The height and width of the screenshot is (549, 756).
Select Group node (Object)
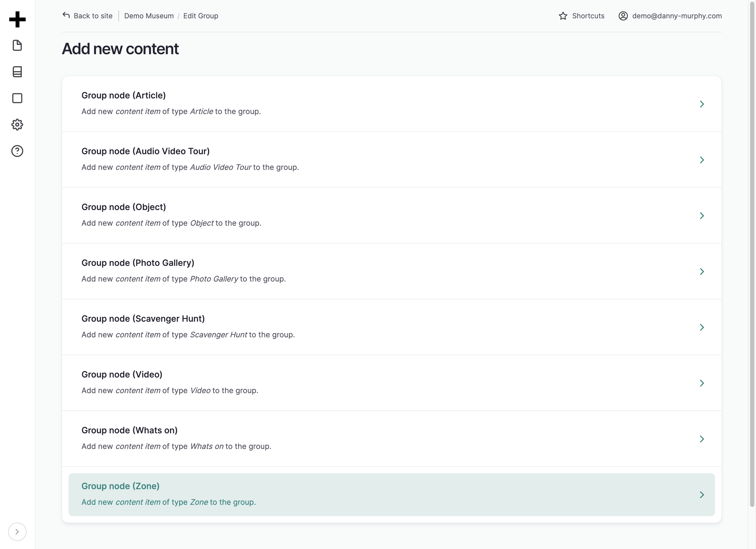click(x=392, y=215)
